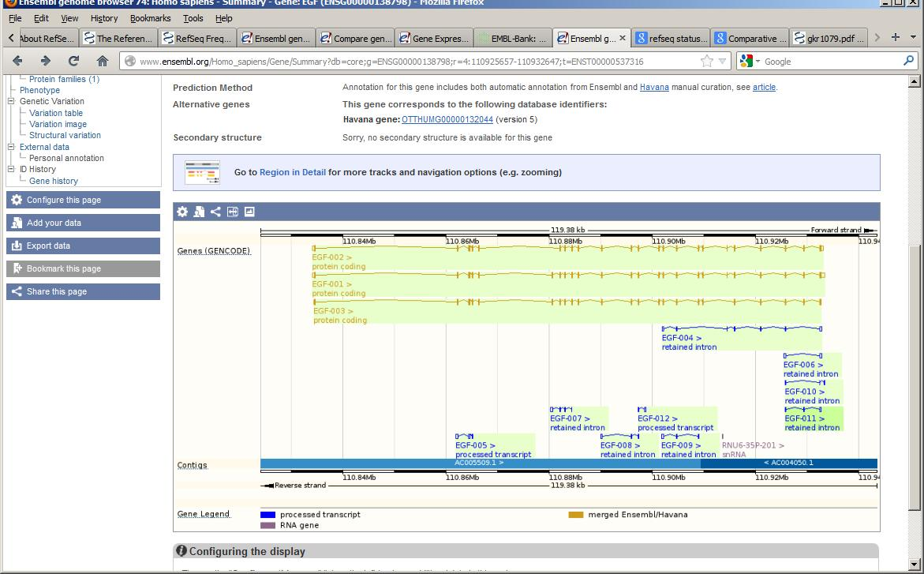Open the View menu

click(69, 18)
